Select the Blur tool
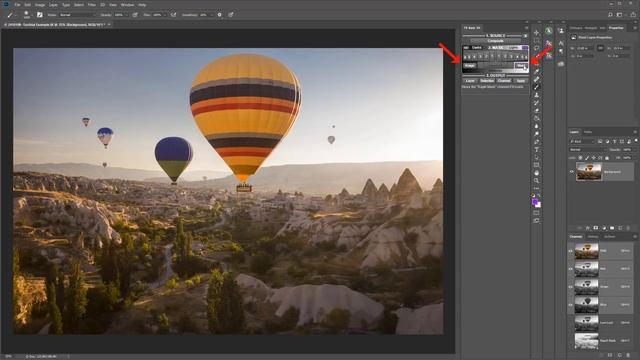 536,126
